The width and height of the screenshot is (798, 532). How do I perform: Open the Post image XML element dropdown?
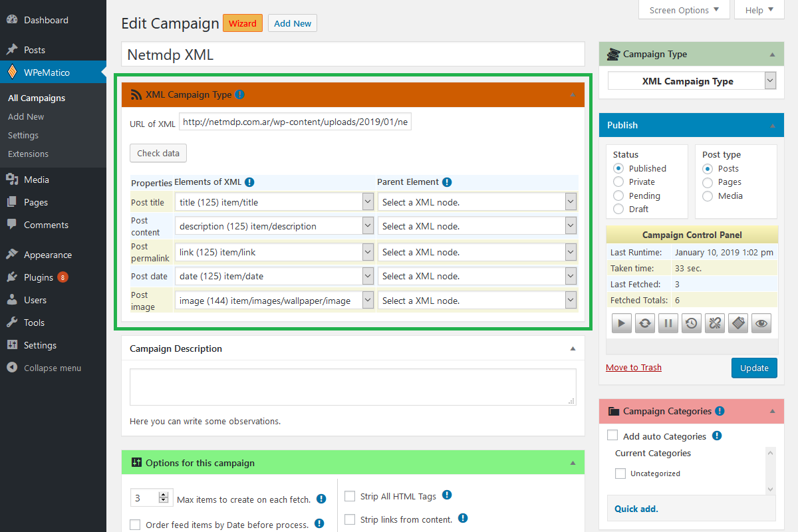tap(275, 301)
